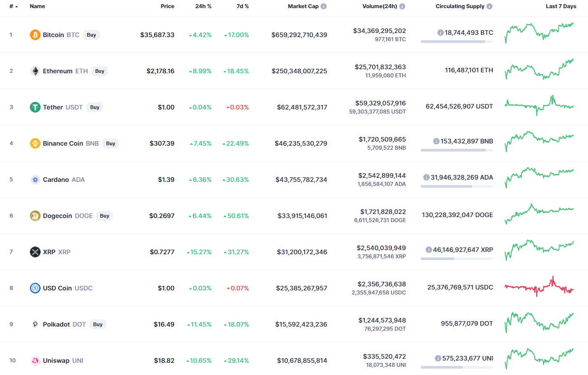Click XRP's circulating supply progress bar

pyautogui.click(x=457, y=259)
